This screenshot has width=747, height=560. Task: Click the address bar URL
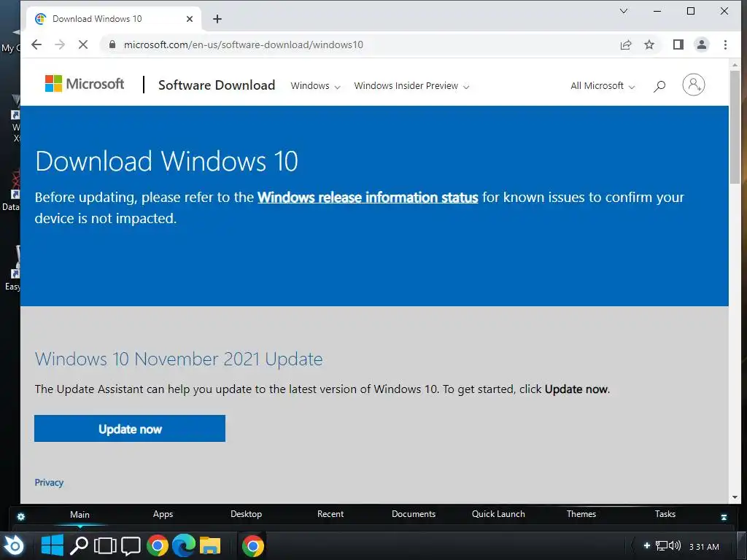point(244,44)
